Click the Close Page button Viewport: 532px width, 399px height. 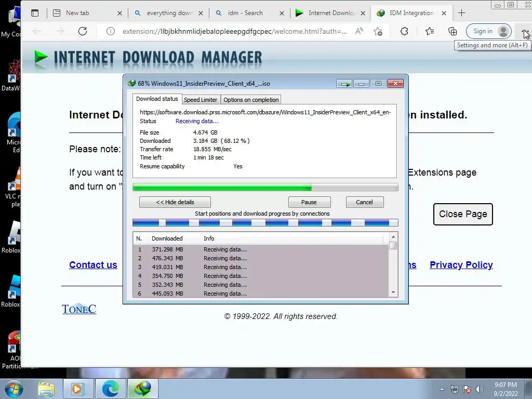pos(463,214)
